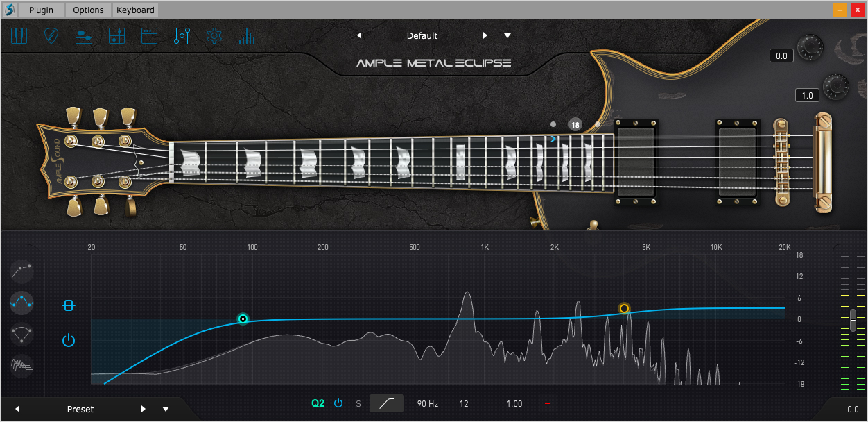The height and width of the screenshot is (422, 868).
Task: Open the spectrum bars icon in the top toolbar
Action: [247, 36]
